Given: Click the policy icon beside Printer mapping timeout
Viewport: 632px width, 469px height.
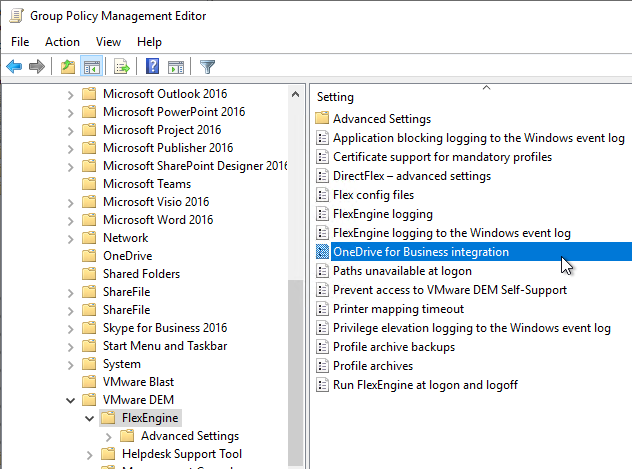Looking at the screenshot, I should click(322, 309).
